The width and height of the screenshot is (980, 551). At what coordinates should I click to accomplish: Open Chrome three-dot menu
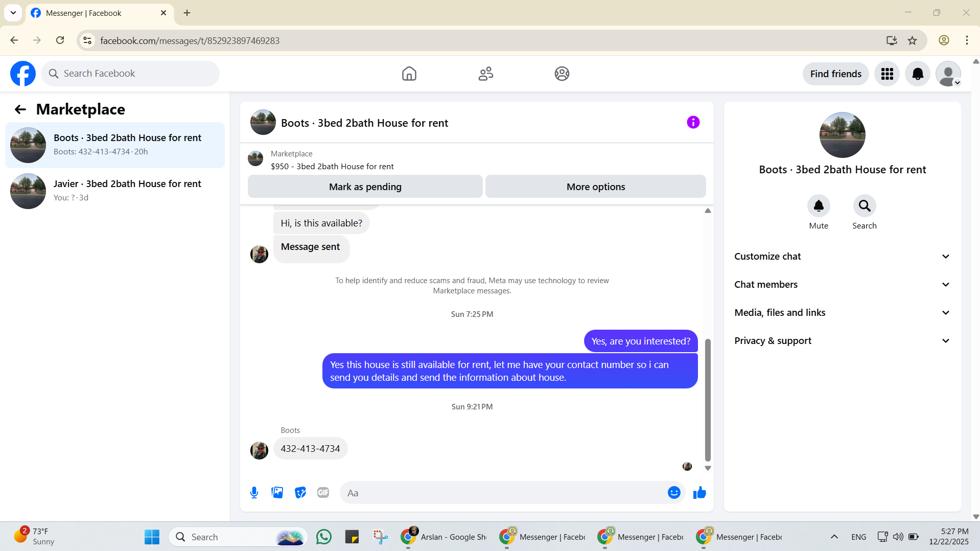pos(967,40)
